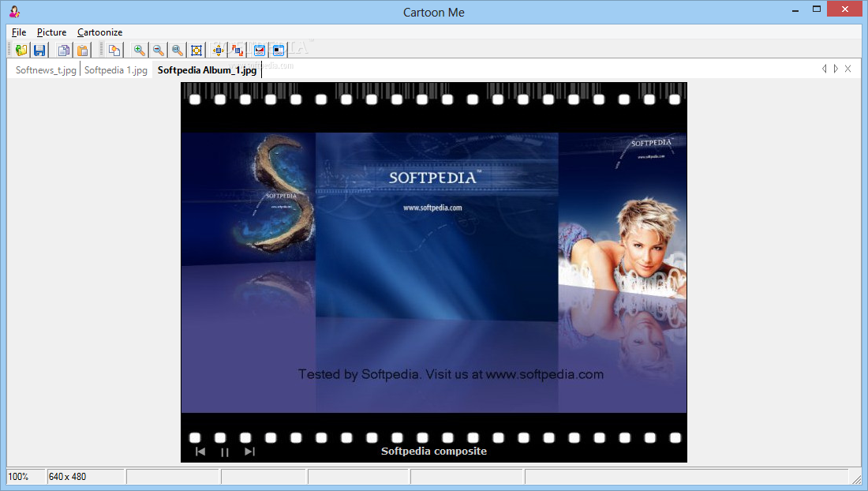
Task: Click the duplicate picture toolbar icon
Action: pos(114,51)
